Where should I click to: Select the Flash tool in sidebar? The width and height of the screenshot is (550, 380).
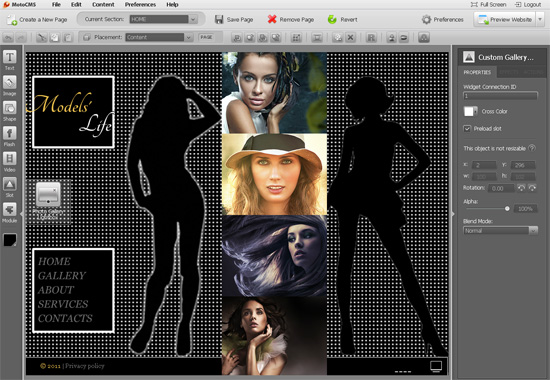coord(9,136)
